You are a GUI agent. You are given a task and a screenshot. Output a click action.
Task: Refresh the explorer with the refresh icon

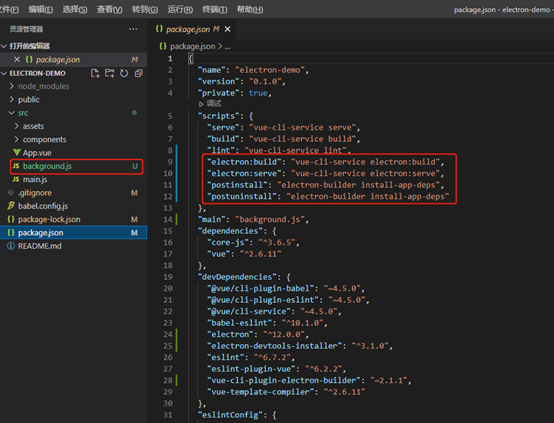click(x=124, y=73)
